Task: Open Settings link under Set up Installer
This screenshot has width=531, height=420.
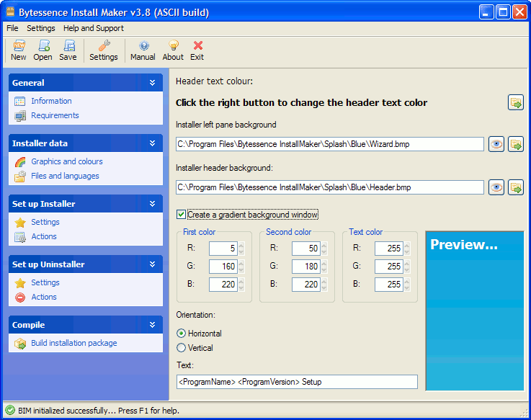Action: pos(45,222)
